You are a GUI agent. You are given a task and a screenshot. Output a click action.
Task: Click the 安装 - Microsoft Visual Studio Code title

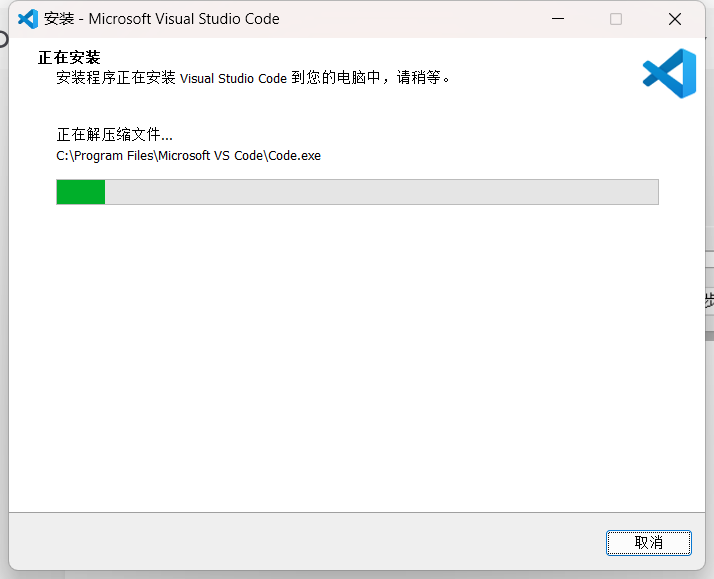click(162, 19)
